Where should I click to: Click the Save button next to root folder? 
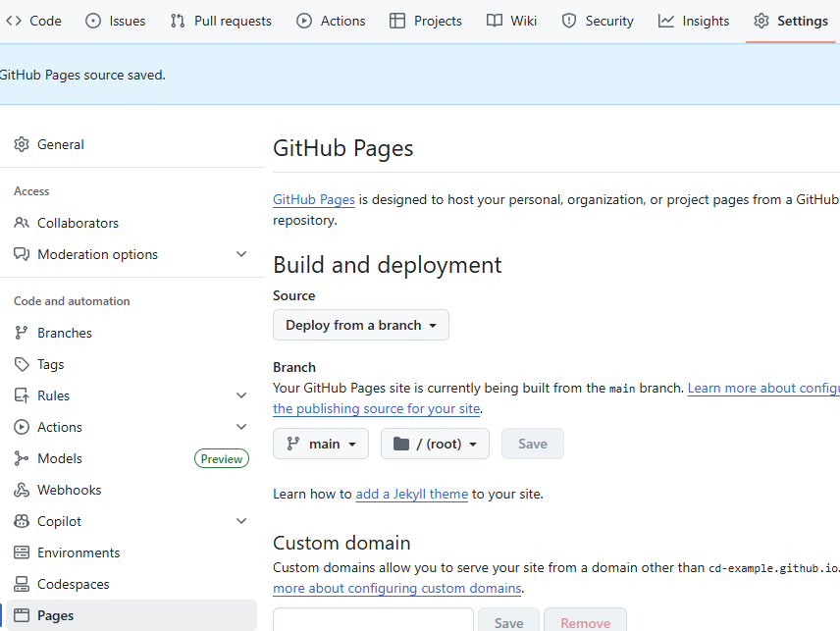[533, 445]
